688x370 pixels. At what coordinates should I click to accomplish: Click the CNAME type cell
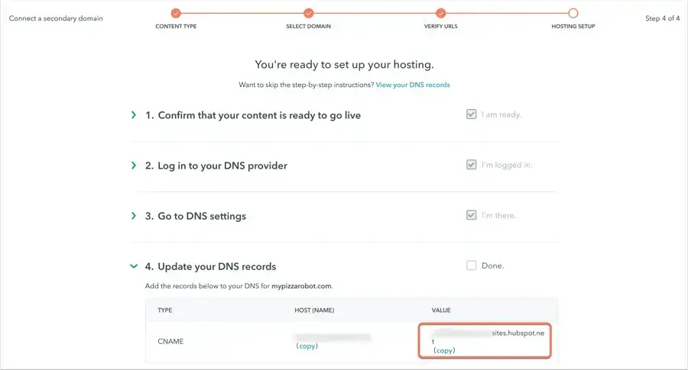pos(171,341)
